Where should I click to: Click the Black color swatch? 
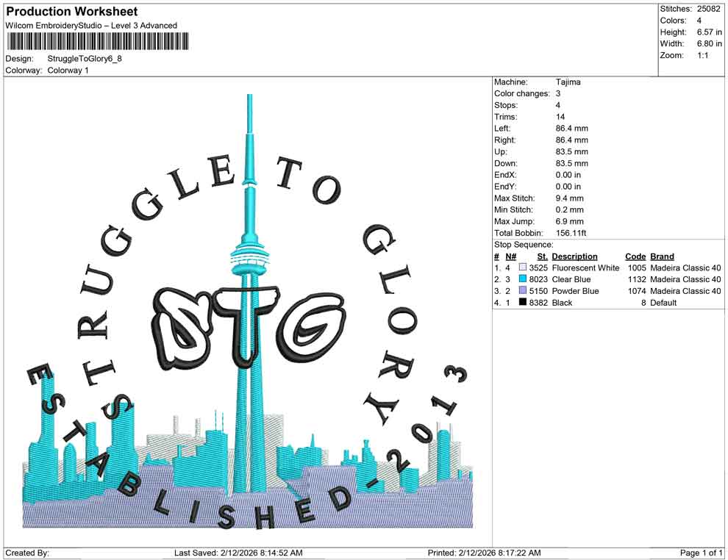coord(523,303)
